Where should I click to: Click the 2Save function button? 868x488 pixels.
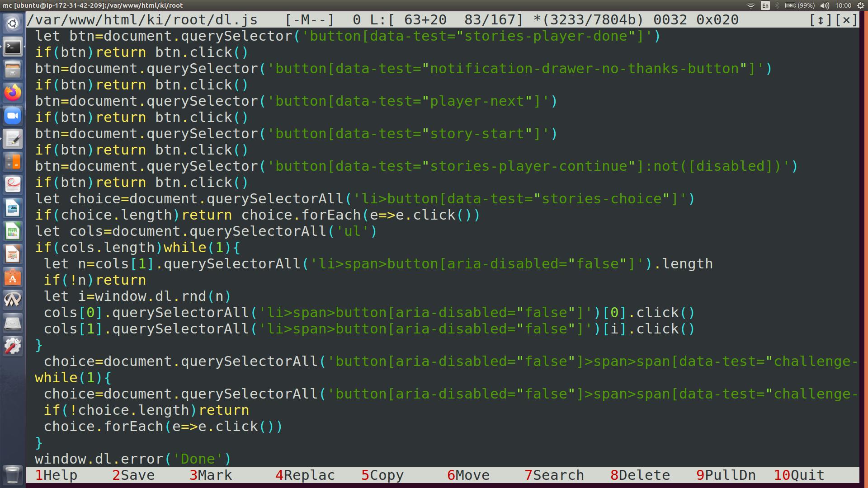click(134, 475)
